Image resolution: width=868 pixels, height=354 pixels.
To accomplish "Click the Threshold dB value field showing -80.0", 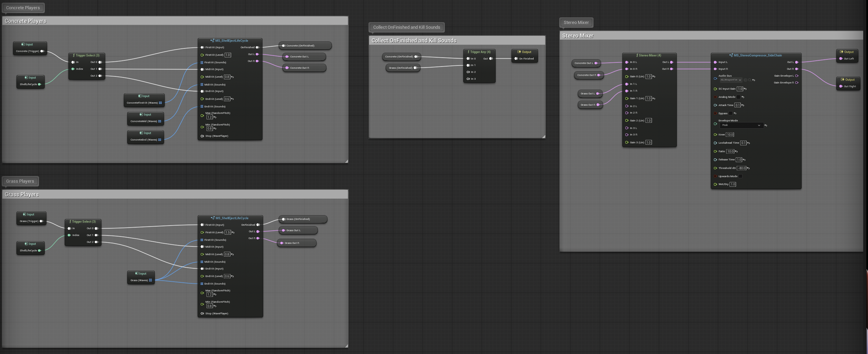I will click(x=742, y=168).
